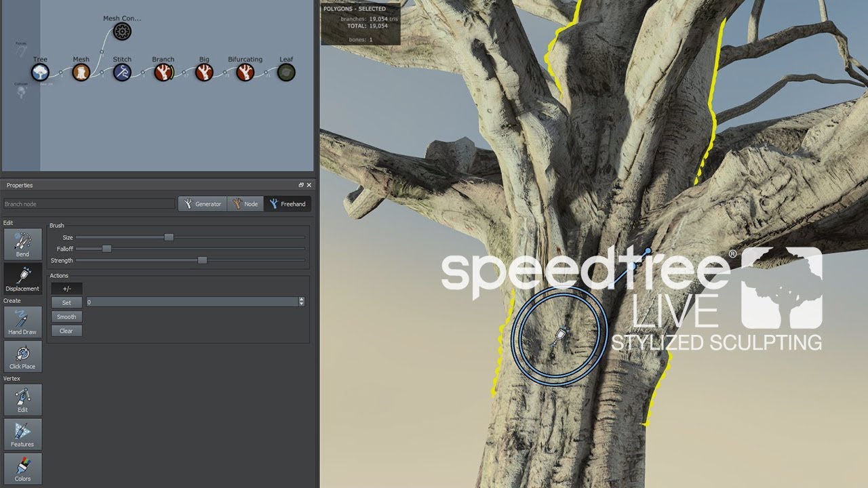The height and width of the screenshot is (488, 868).
Task: Click the Smooth action button
Action: pyautogui.click(x=66, y=317)
